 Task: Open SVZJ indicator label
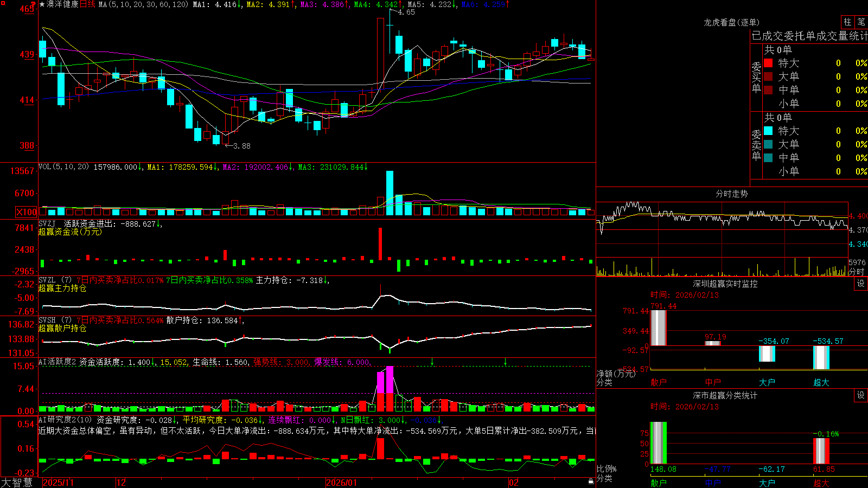tap(47, 223)
